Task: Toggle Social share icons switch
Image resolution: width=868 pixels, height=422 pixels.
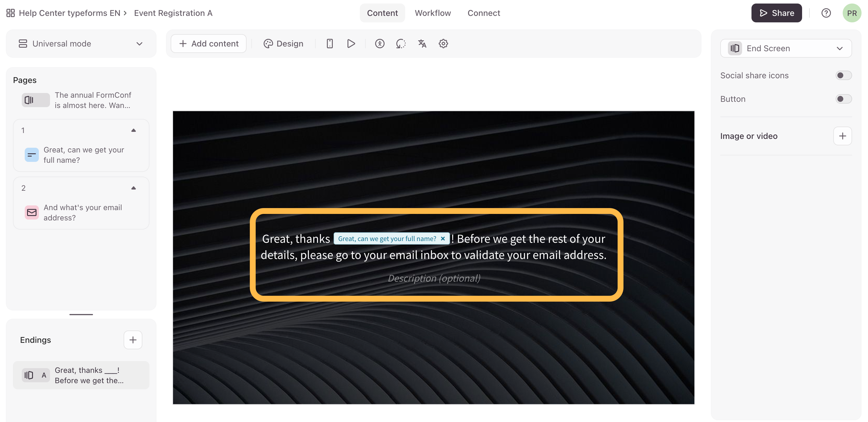Action: (843, 75)
